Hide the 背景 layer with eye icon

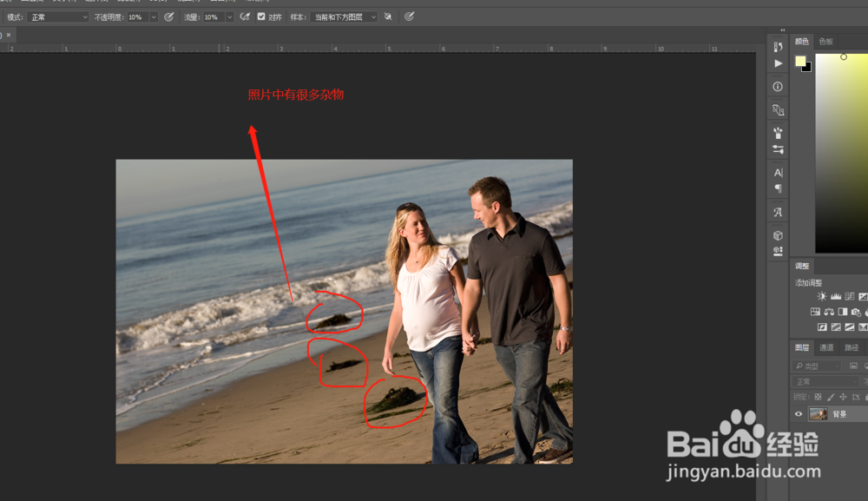point(799,414)
